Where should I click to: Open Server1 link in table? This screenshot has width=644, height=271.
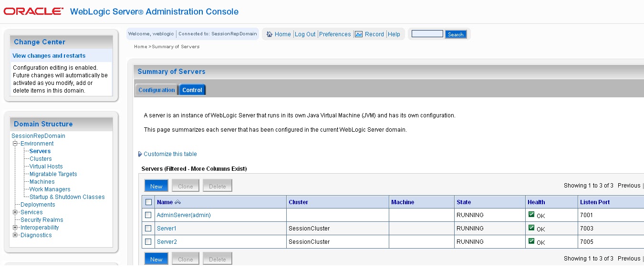[166, 229]
